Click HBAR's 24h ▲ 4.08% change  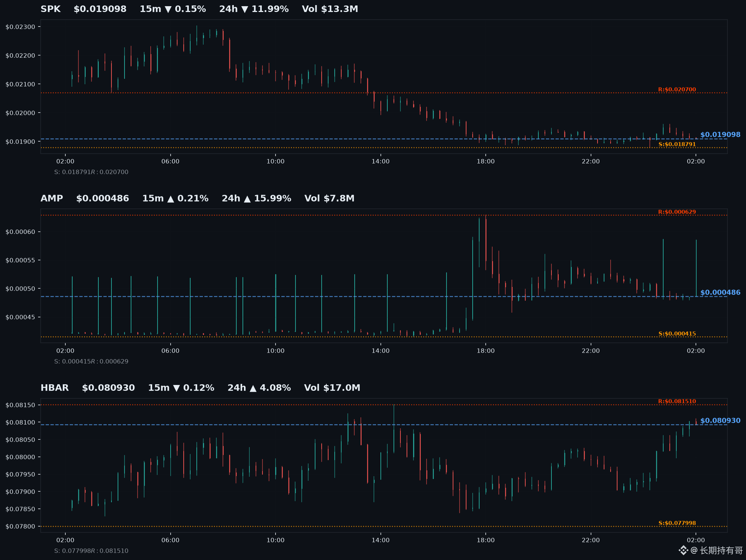tap(259, 388)
